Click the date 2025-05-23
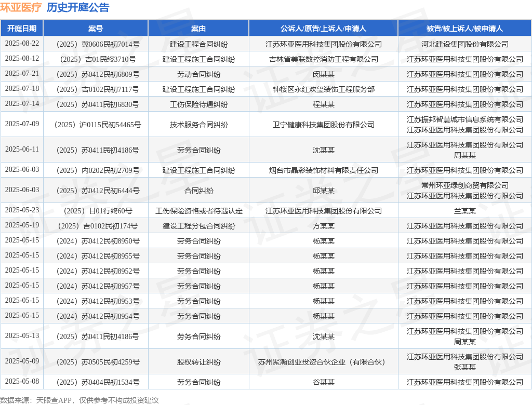The width and height of the screenshot is (532, 405). point(22,210)
